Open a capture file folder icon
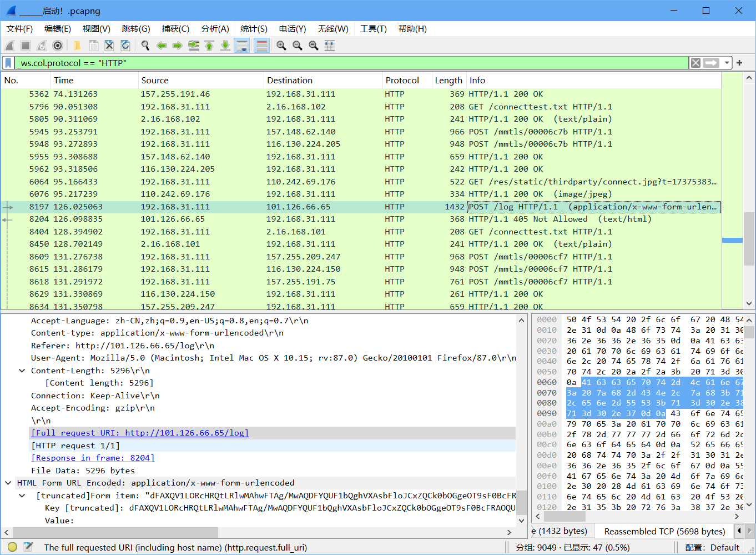Screen dimensions: 756x555 (x=77, y=46)
